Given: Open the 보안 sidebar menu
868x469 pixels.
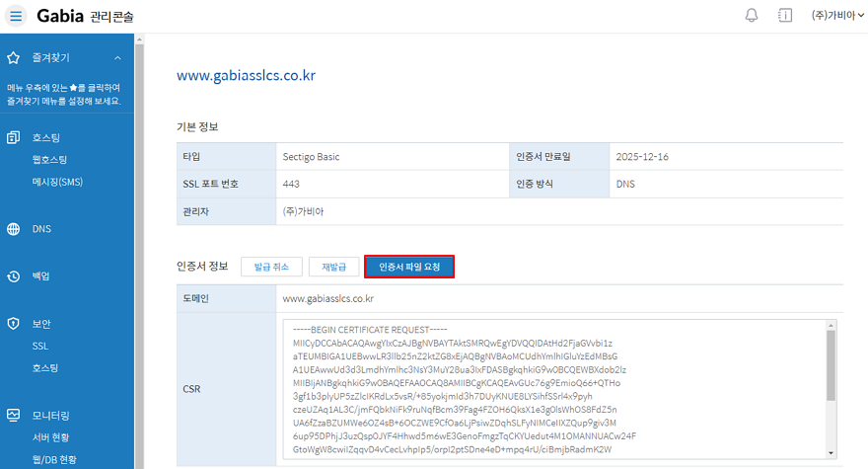Looking at the screenshot, I should [x=41, y=323].
